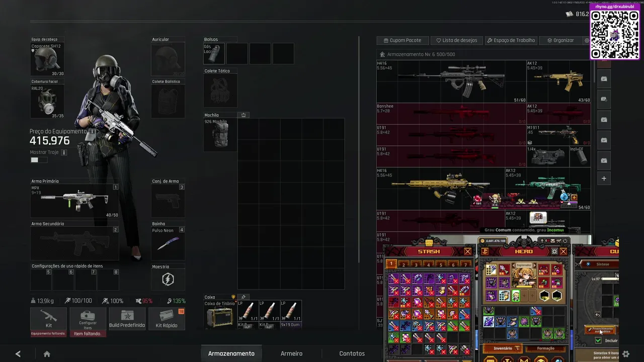Select the black H416 rifle with 51/60

451,82
